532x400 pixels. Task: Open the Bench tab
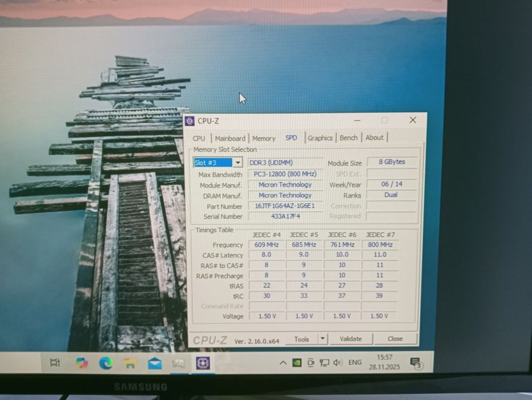click(348, 138)
